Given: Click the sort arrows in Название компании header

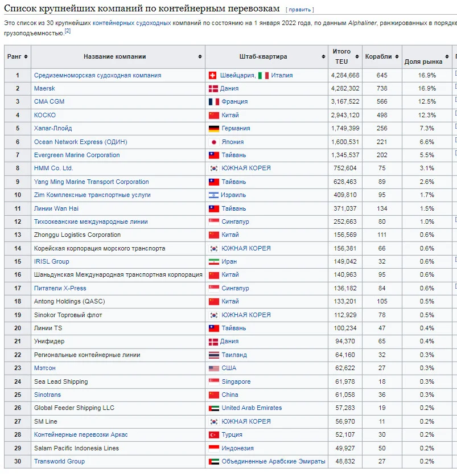Looking at the screenshot, I should pyautogui.click(x=200, y=57).
